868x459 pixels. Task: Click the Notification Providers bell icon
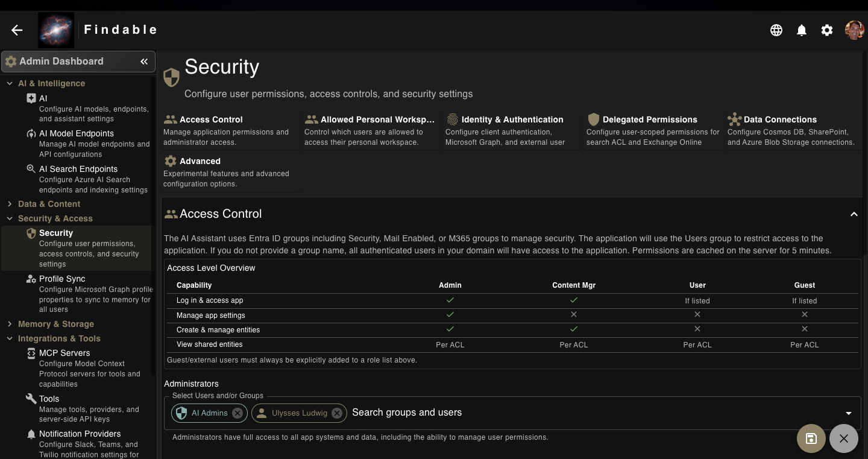coord(31,434)
